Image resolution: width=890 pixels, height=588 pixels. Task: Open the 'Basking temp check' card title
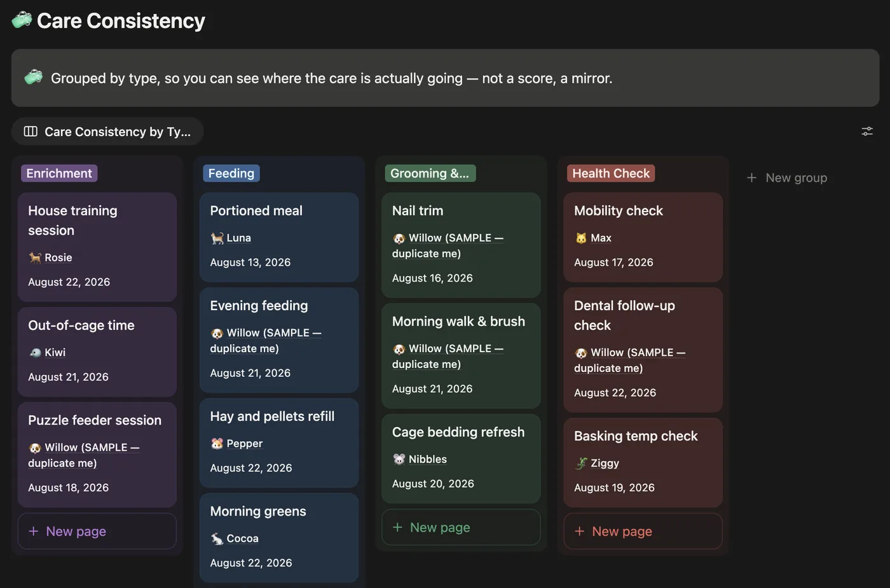click(636, 436)
